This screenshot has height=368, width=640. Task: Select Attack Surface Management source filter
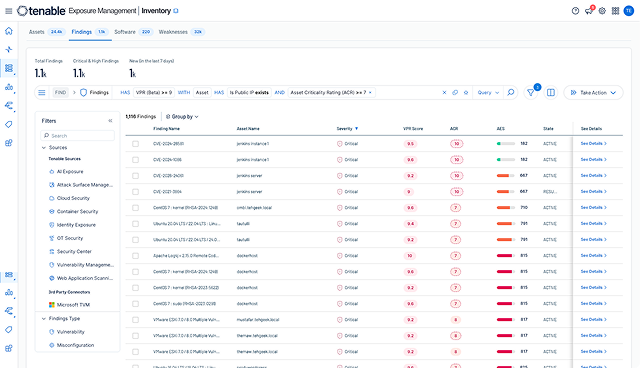[81, 185]
